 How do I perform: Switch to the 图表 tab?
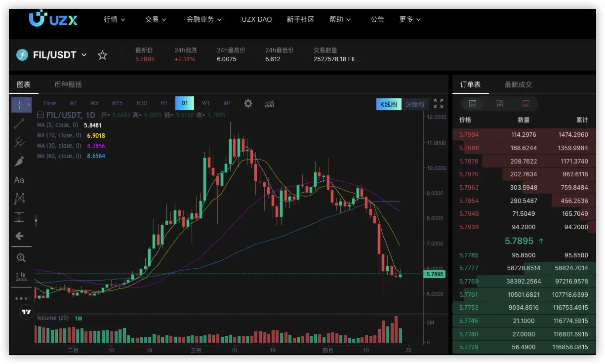(x=24, y=84)
